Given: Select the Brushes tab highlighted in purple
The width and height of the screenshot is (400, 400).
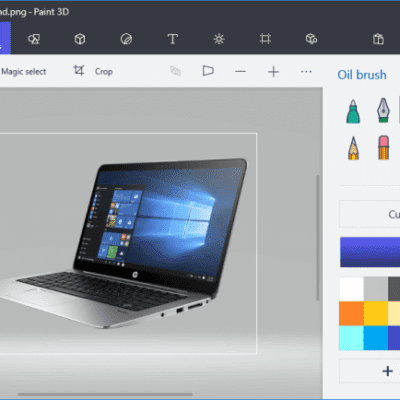Looking at the screenshot, I should coord(5,38).
